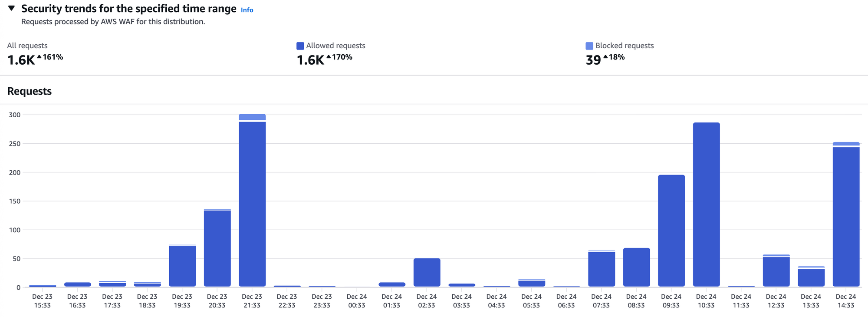Click the Dec 24 07:33 bar

pyautogui.click(x=601, y=269)
